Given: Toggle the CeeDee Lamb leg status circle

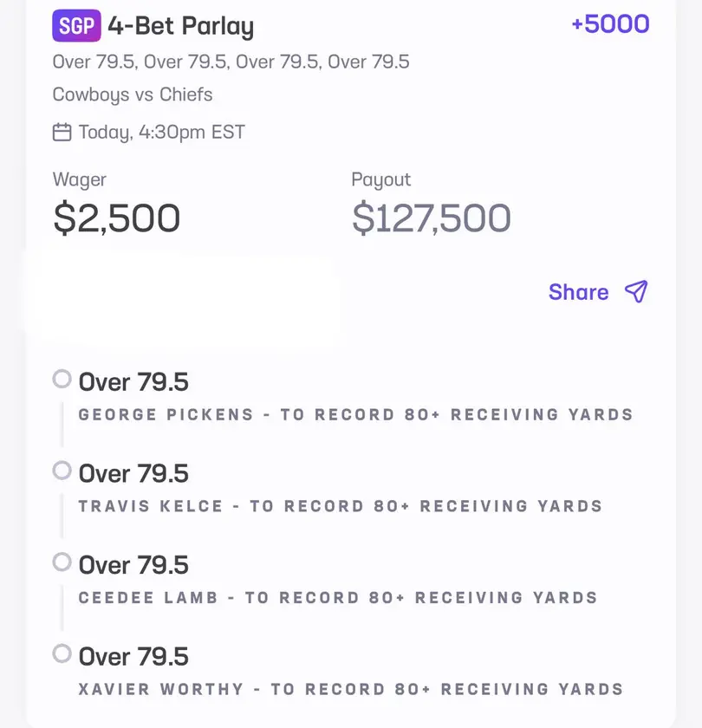Looking at the screenshot, I should click(x=62, y=562).
